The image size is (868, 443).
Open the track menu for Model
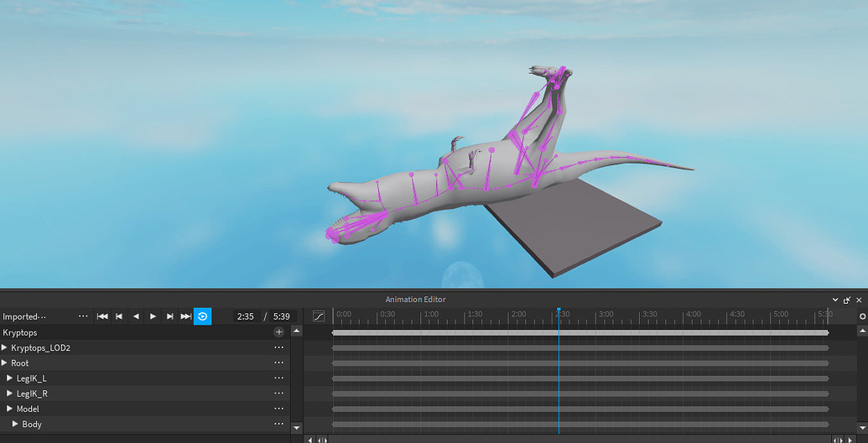click(279, 409)
